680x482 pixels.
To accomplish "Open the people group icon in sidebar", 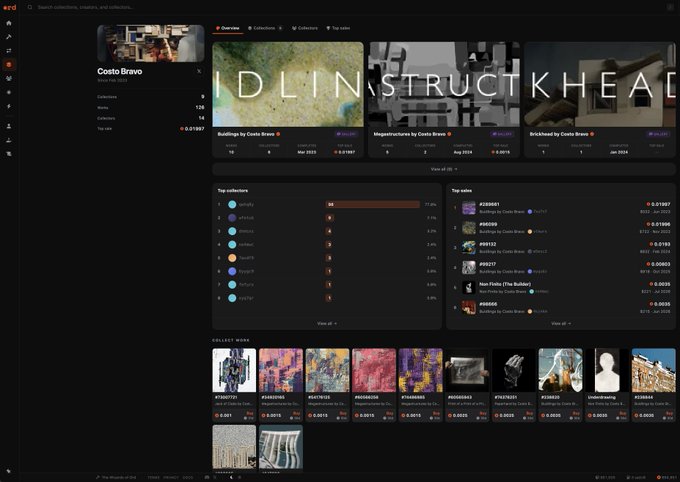I will pyautogui.click(x=9, y=79).
